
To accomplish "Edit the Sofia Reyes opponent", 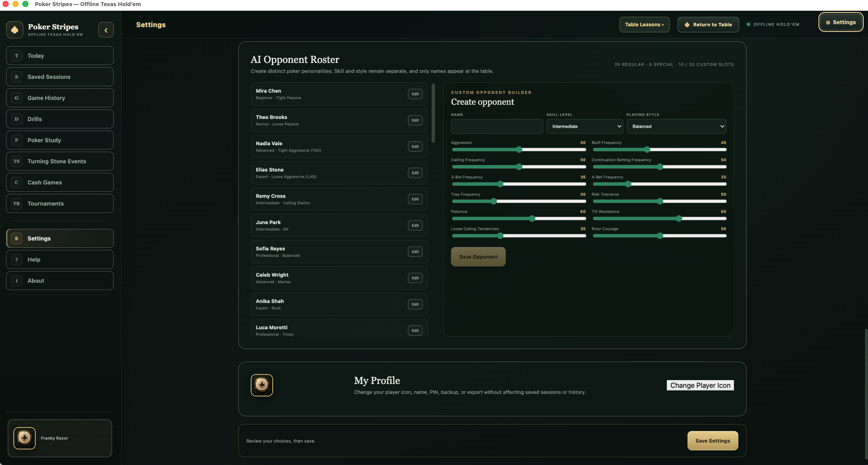I will coord(415,252).
